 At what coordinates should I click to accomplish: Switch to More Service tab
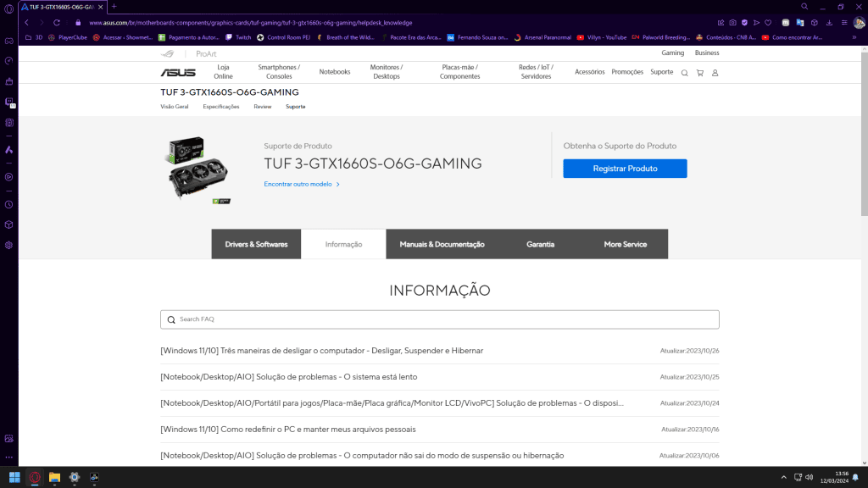tap(626, 244)
